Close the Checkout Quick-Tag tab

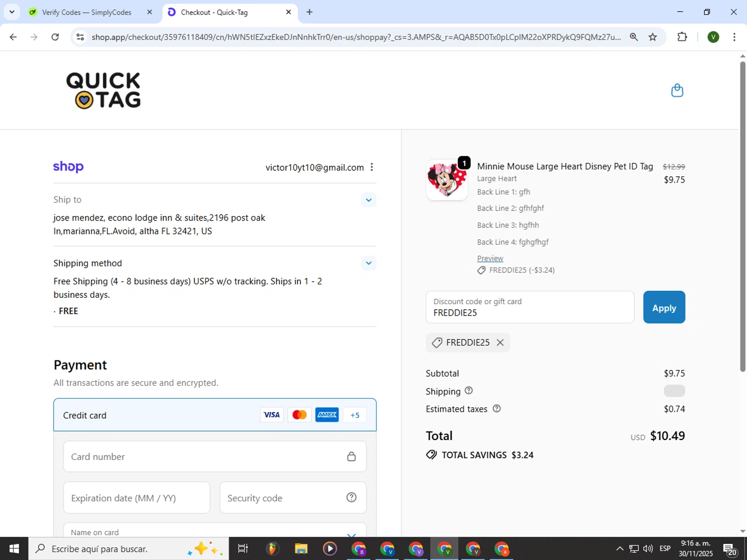[288, 12]
